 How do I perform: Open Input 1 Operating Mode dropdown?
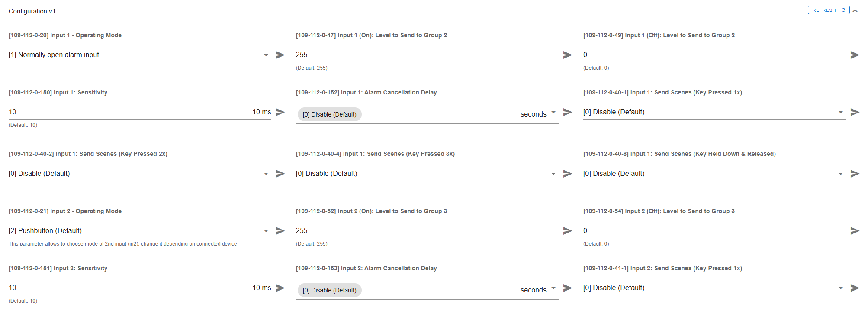tap(140, 55)
